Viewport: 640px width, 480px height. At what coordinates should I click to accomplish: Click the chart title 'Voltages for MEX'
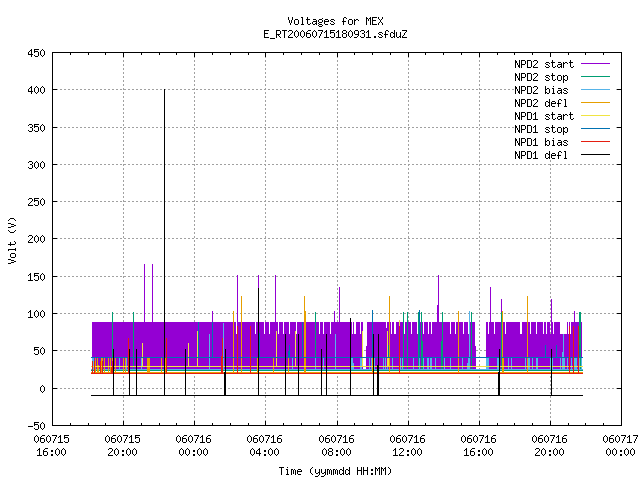pyautogui.click(x=335, y=21)
